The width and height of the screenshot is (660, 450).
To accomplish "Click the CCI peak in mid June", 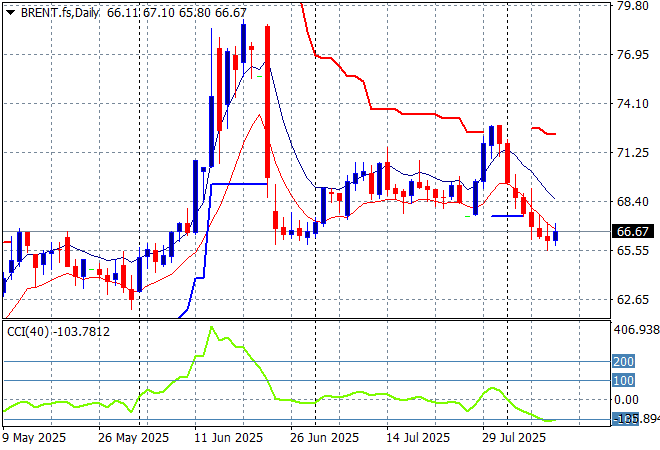I will (211, 327).
